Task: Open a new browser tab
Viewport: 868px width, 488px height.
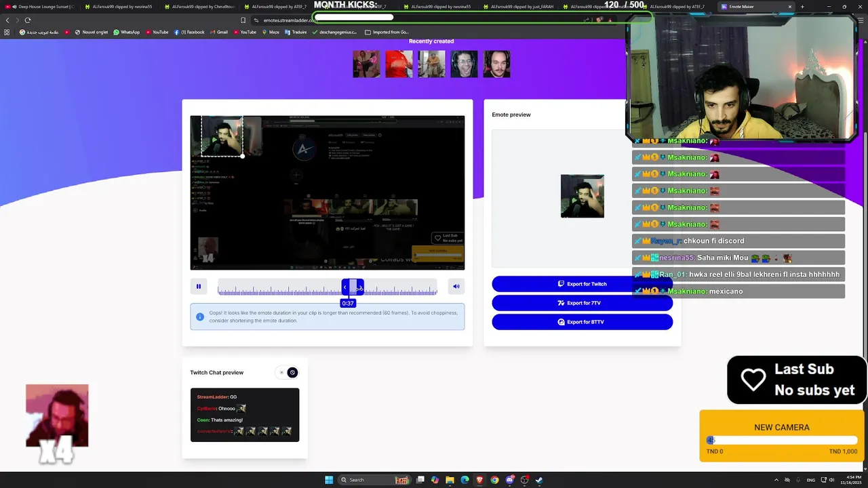Action: click(802, 7)
